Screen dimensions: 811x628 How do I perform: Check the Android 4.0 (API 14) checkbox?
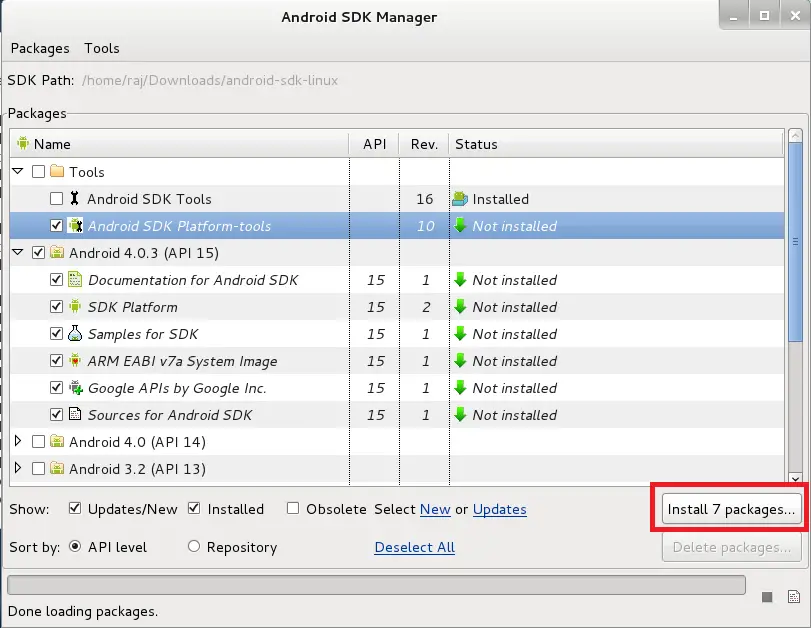coord(38,441)
